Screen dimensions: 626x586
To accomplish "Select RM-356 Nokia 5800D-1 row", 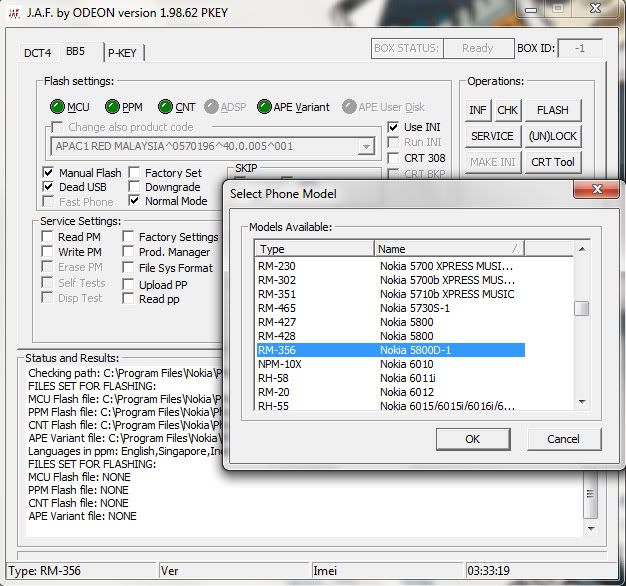I will point(390,350).
